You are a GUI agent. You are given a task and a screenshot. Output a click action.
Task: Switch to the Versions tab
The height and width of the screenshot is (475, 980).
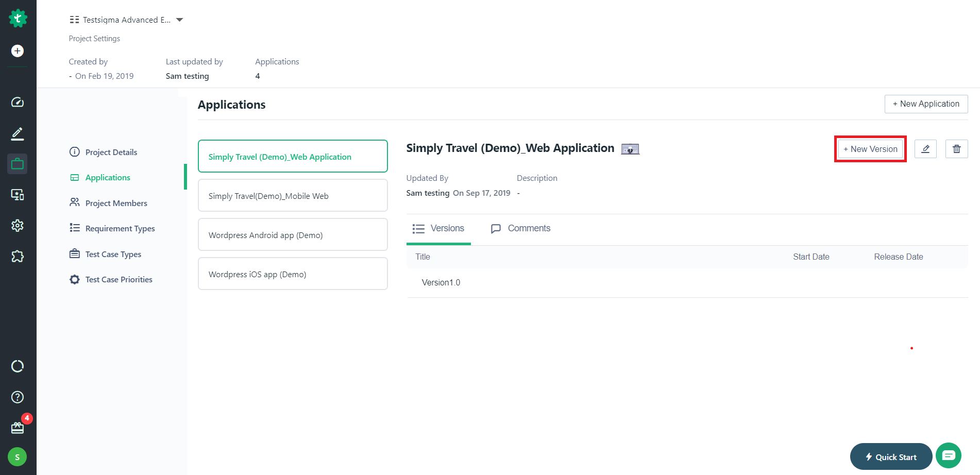pos(438,228)
